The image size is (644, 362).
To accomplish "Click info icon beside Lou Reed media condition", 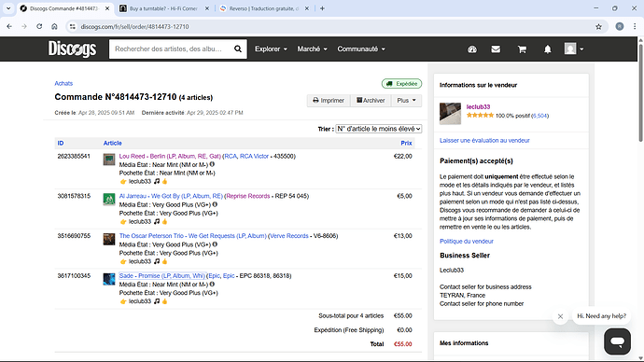I will tap(213, 164).
